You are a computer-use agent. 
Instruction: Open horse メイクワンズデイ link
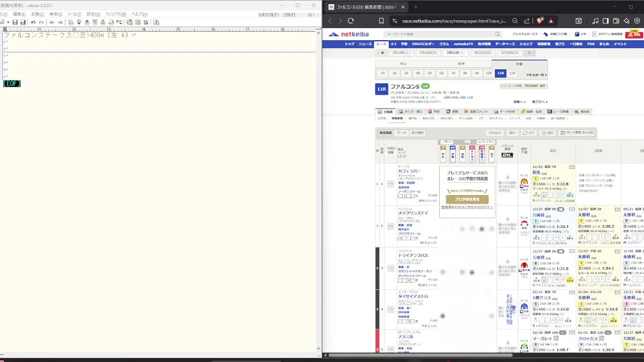[x=413, y=213]
